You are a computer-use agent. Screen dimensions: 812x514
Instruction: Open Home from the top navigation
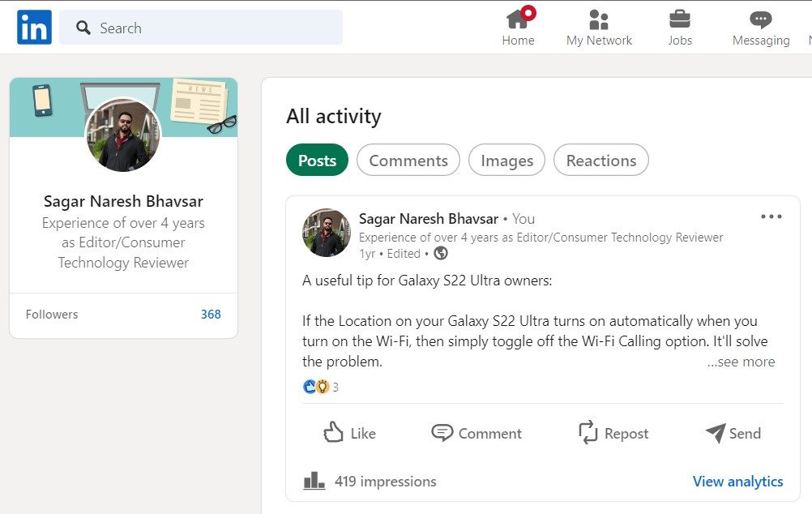click(519, 27)
